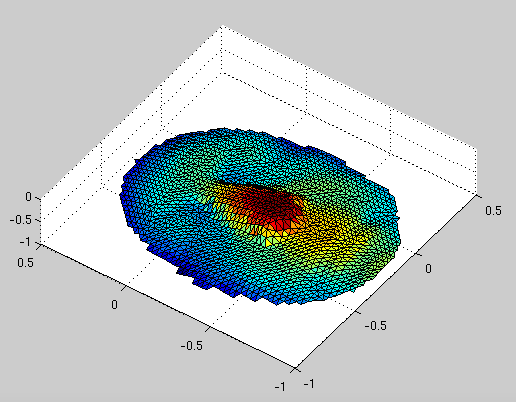Click the 0 label on right axis
The image size is (516, 402).
[x=428, y=268]
